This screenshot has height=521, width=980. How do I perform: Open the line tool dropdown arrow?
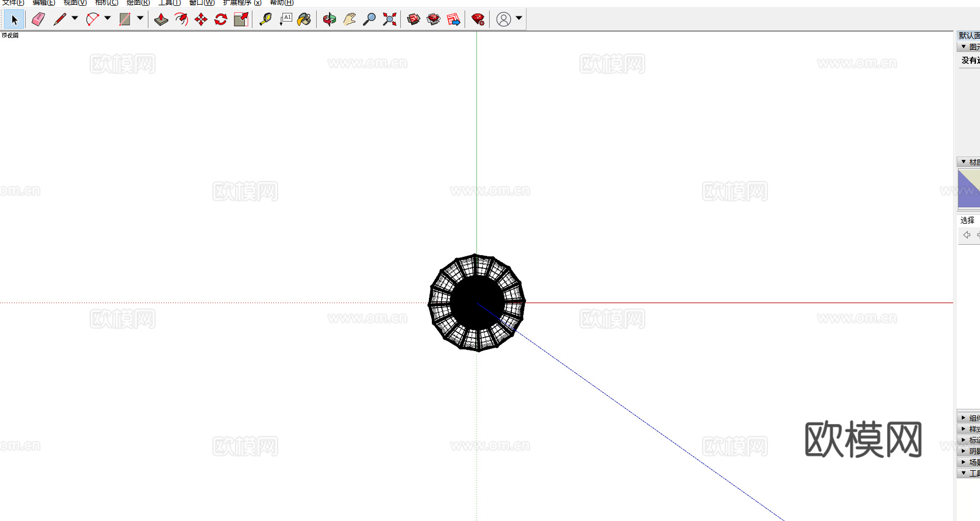point(75,18)
